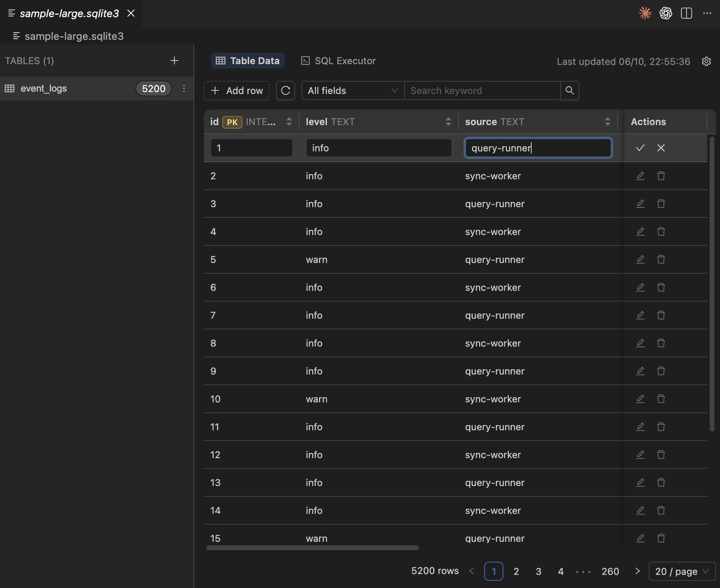Delete row 5 with trash icon
Viewport: 720px width, 588px height.
(661, 259)
